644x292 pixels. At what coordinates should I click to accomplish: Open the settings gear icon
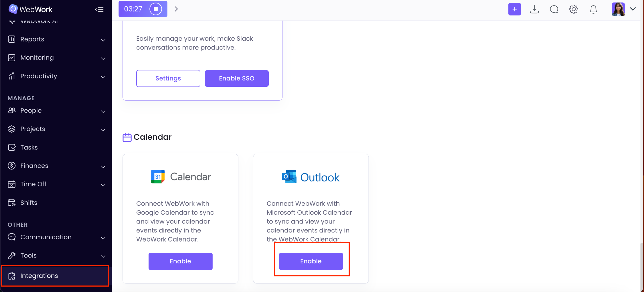pos(574,9)
